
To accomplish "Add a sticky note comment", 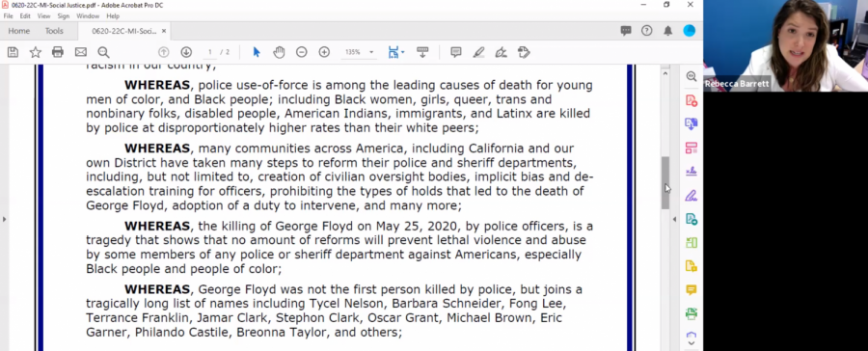I will 456,53.
